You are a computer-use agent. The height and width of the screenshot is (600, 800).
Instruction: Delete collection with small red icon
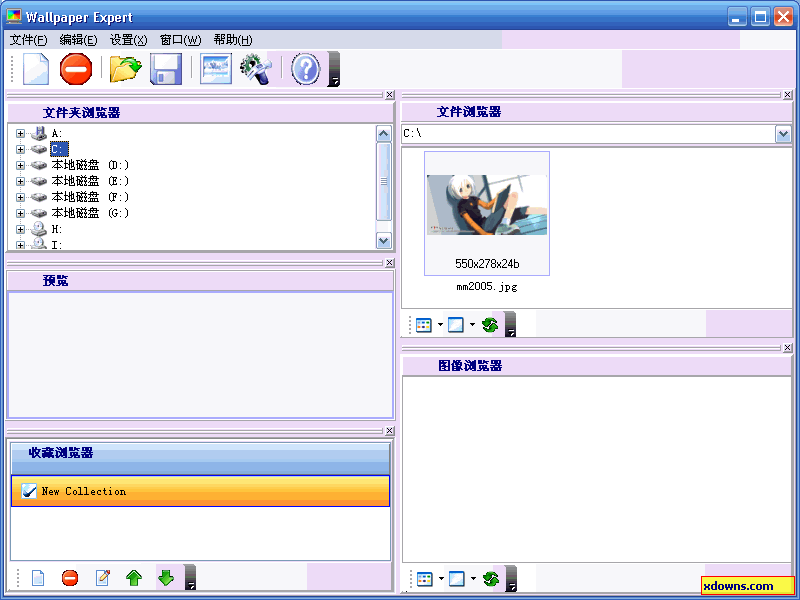[70, 578]
